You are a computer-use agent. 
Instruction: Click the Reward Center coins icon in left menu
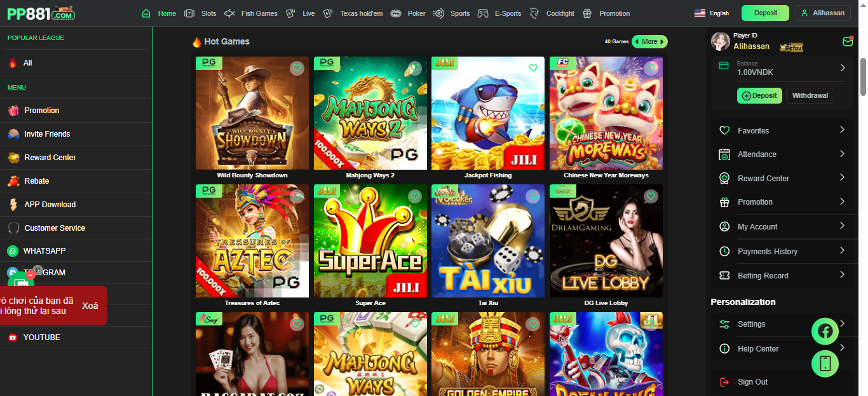tap(13, 158)
